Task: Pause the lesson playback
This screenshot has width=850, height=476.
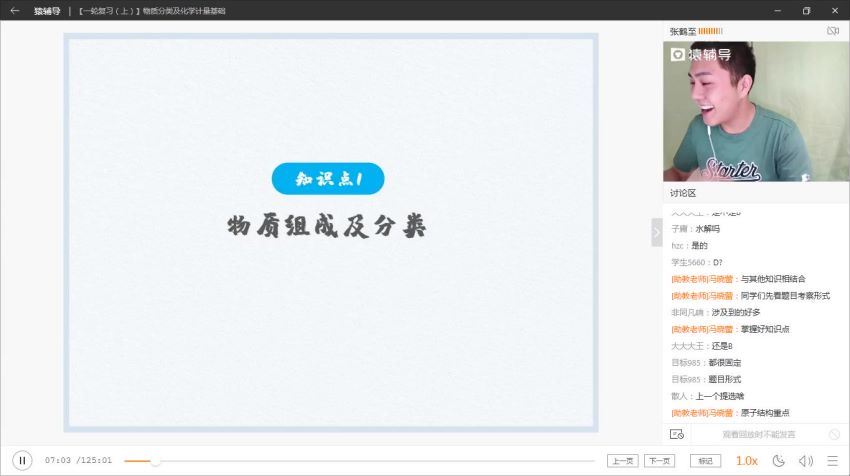Action: [x=22, y=460]
